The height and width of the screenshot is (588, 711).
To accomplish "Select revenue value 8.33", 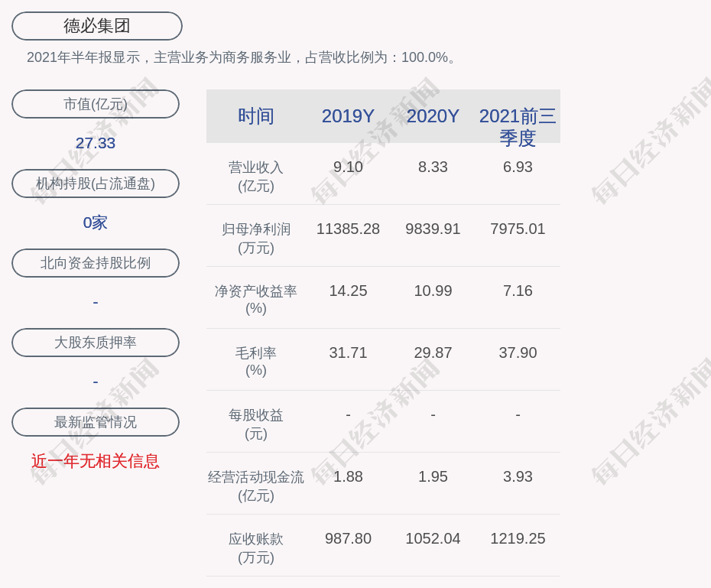I will pyautogui.click(x=433, y=167).
